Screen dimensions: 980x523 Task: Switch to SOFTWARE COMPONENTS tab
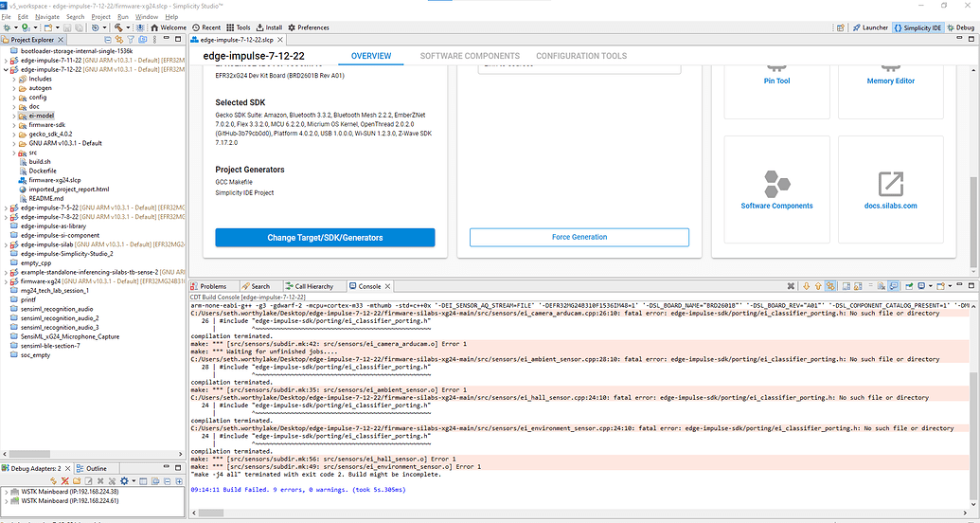(470, 56)
